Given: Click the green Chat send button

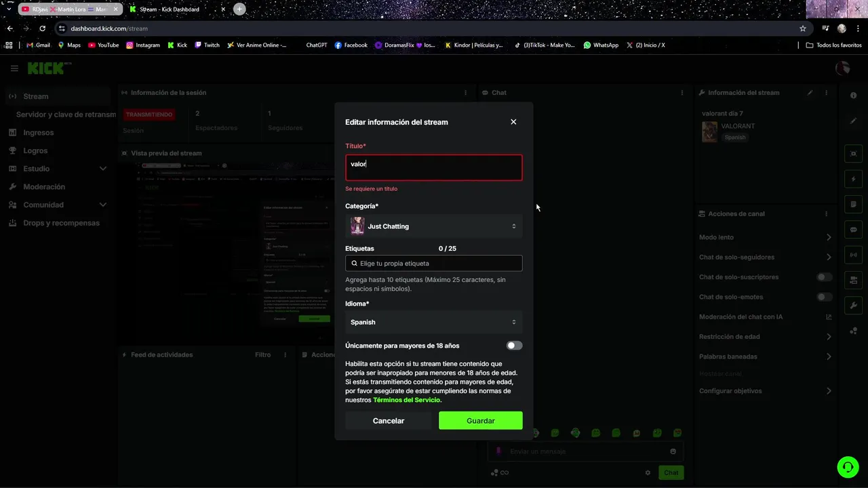Looking at the screenshot, I should point(671,473).
